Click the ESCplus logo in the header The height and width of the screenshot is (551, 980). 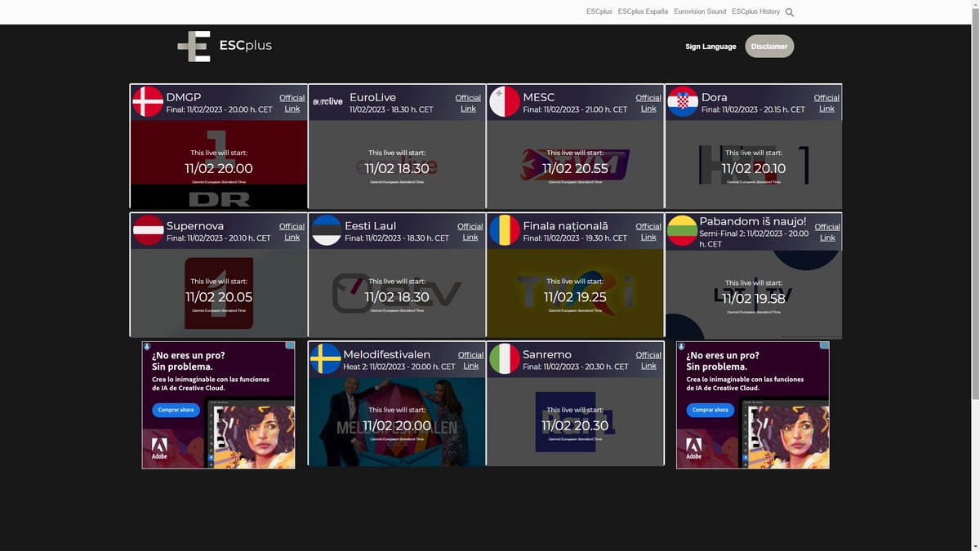(x=225, y=46)
